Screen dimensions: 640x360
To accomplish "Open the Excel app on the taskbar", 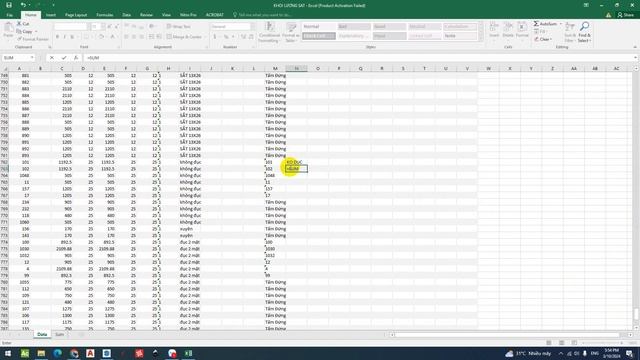I will point(188,353).
